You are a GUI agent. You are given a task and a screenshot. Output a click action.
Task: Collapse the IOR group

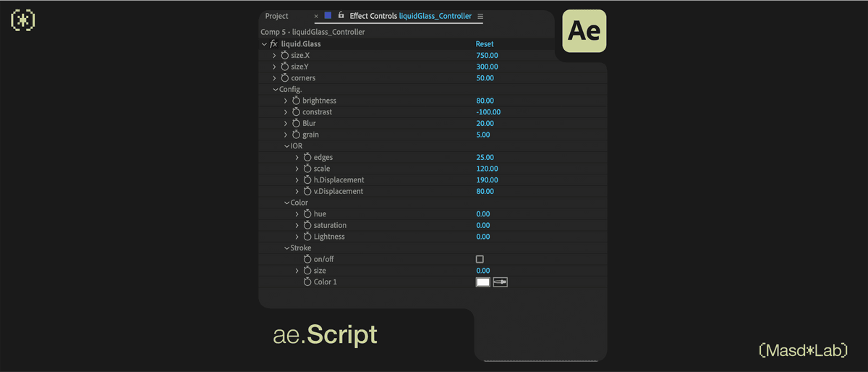(x=286, y=146)
